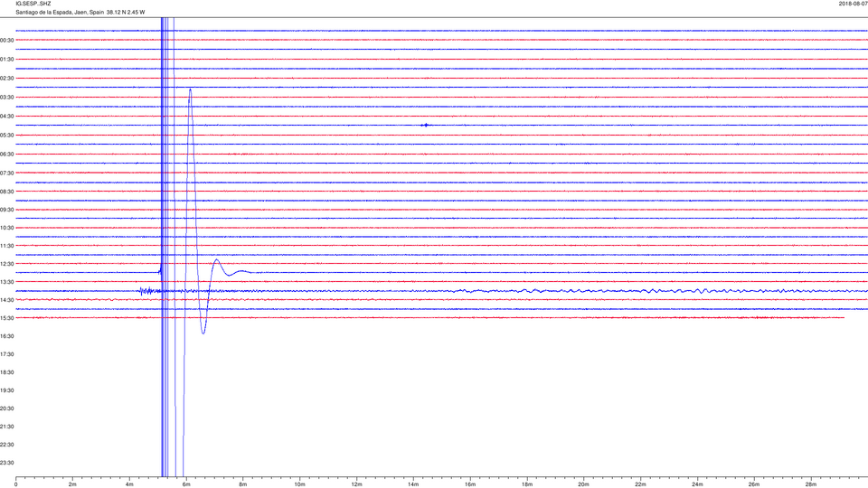Select the 07:30 time label

click(7, 174)
